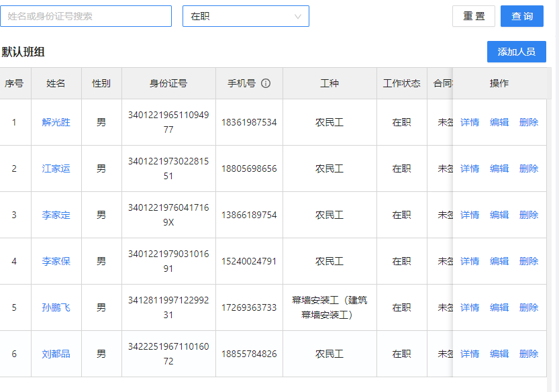Click the 工种 column header

pos(329,84)
